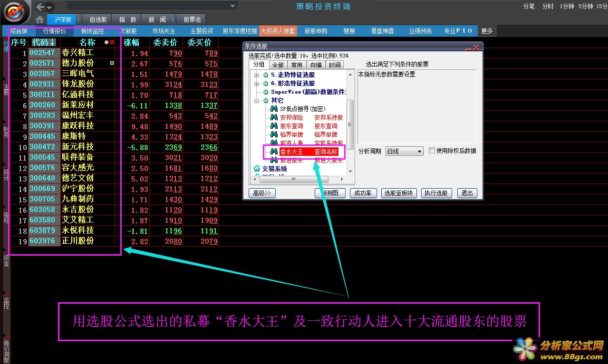Click binoculars icon of SP低点搜寻(加密)
The image size is (608, 364).
(x=274, y=109)
